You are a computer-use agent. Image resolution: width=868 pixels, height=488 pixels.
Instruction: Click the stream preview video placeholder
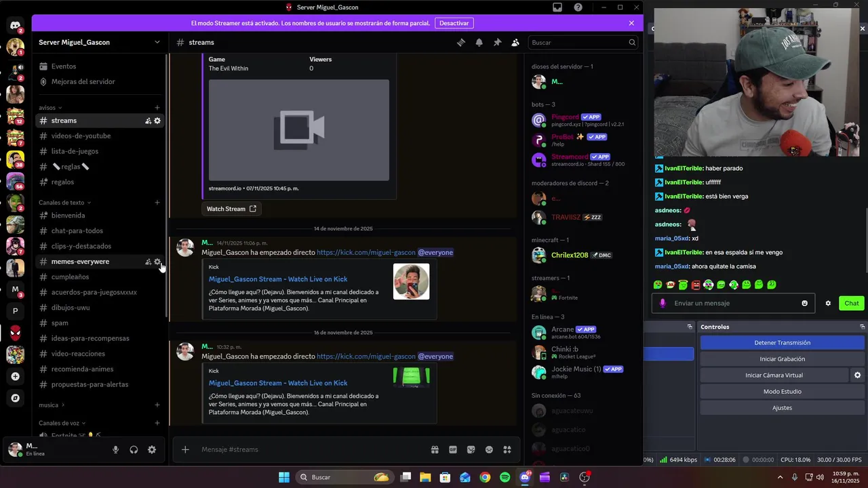299,130
